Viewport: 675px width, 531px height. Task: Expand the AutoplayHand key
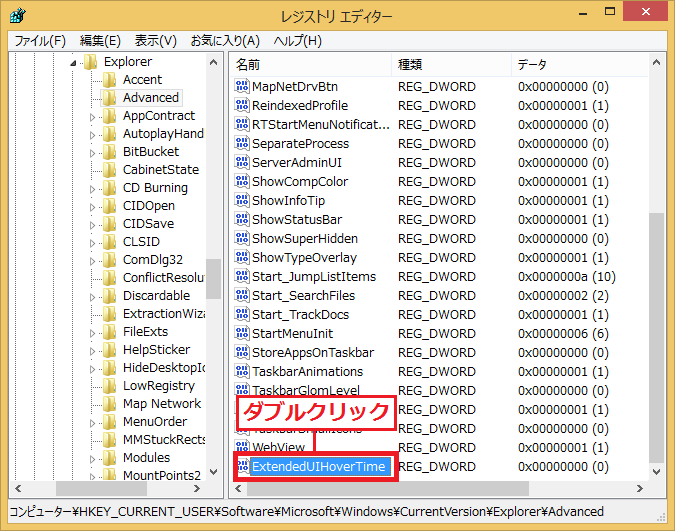coord(92,135)
